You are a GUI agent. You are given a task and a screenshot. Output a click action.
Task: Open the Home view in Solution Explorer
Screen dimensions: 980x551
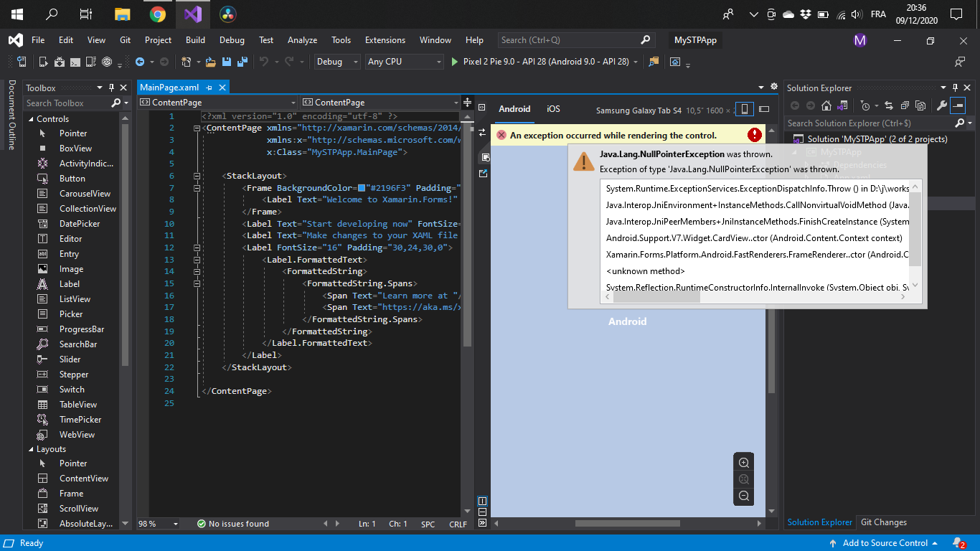(826, 105)
